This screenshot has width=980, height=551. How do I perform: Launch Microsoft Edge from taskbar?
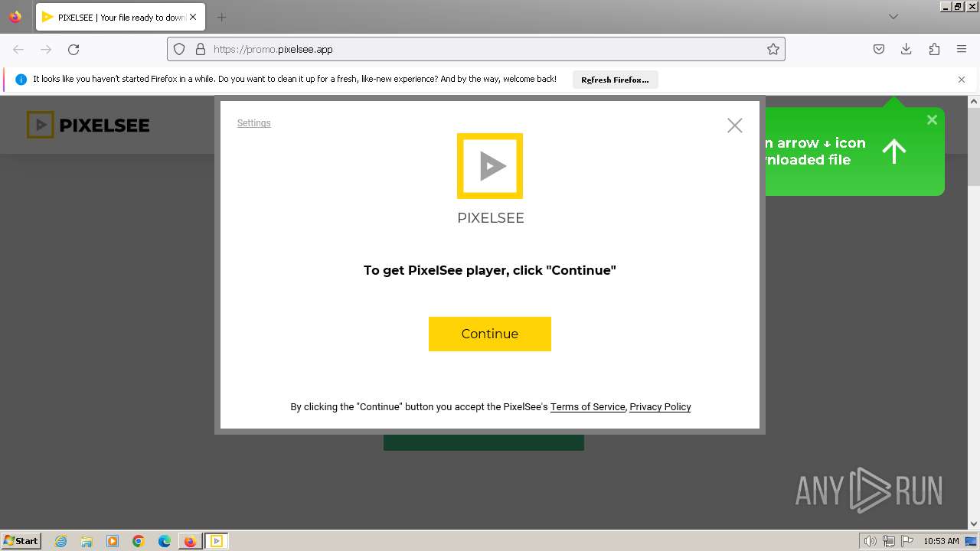pyautogui.click(x=165, y=541)
